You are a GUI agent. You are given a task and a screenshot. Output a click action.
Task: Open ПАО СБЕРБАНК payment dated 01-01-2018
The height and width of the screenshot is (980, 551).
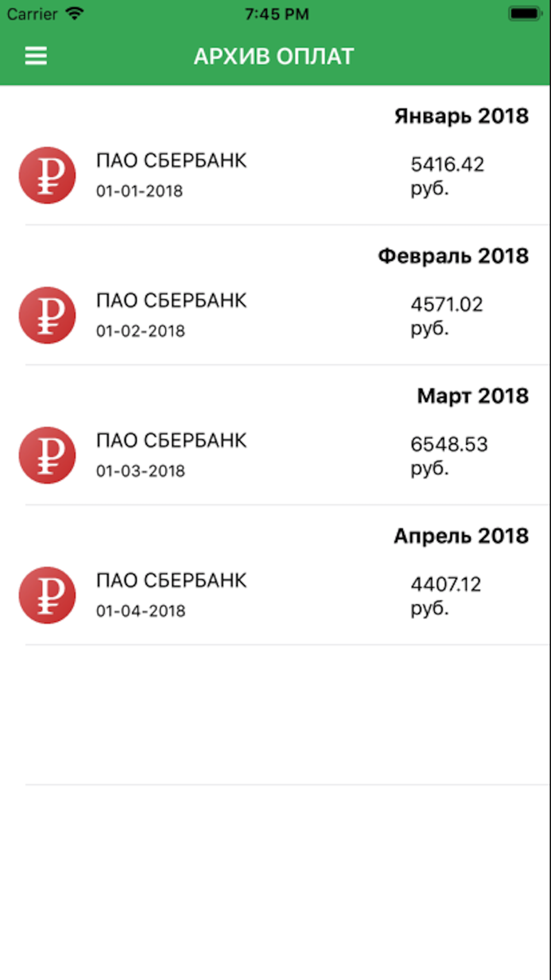click(x=275, y=175)
